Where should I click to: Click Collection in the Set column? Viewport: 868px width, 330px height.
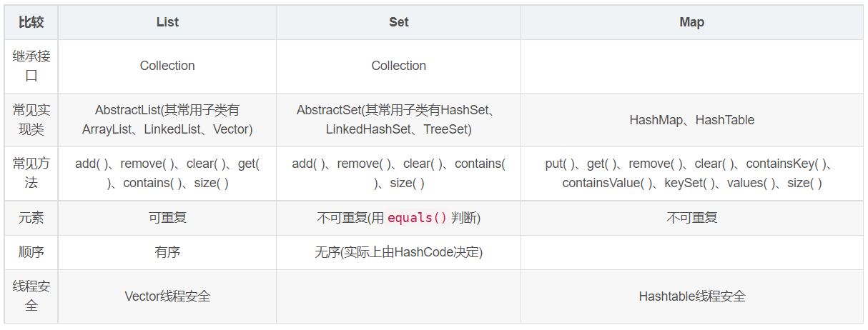(398, 66)
